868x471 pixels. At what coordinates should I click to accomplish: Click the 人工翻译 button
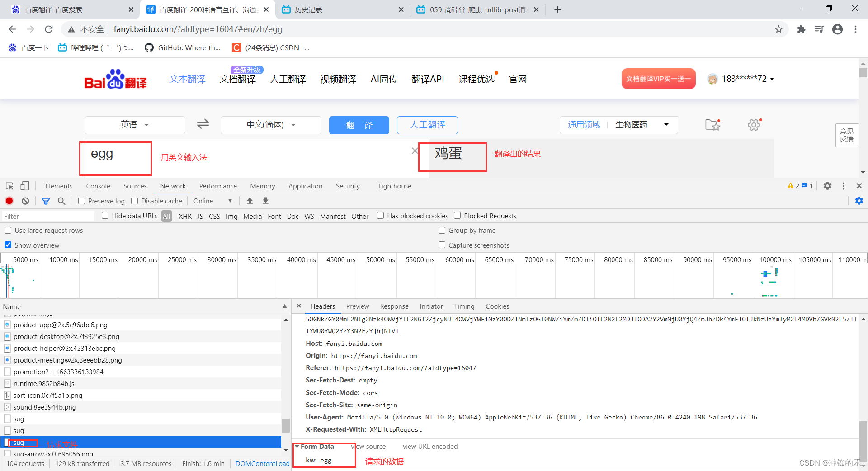coord(427,125)
